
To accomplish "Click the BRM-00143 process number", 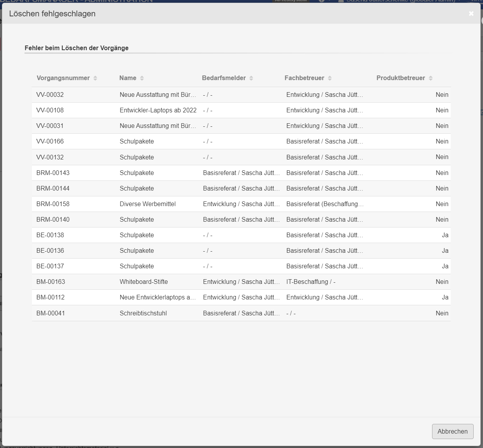I will pos(53,173).
